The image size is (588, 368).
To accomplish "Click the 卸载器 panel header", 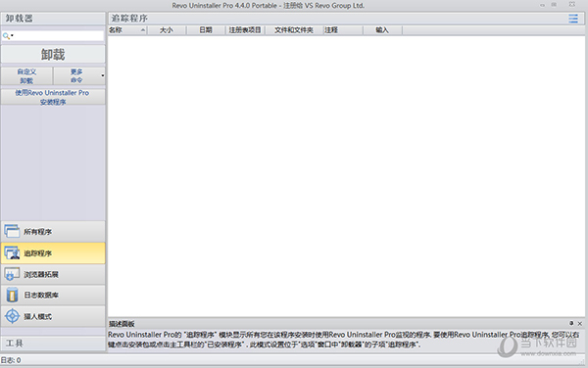I will coord(53,19).
